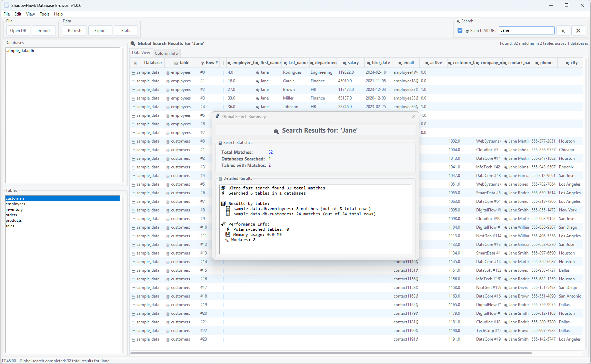
Task: Click the database icon in customers row #23
Action: coord(133,340)
